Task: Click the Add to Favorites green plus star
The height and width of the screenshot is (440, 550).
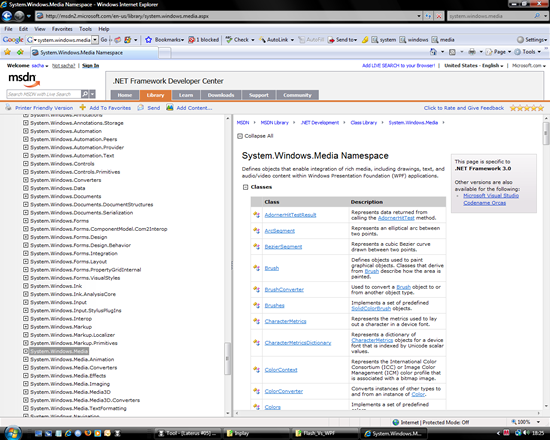Action: 20,52
